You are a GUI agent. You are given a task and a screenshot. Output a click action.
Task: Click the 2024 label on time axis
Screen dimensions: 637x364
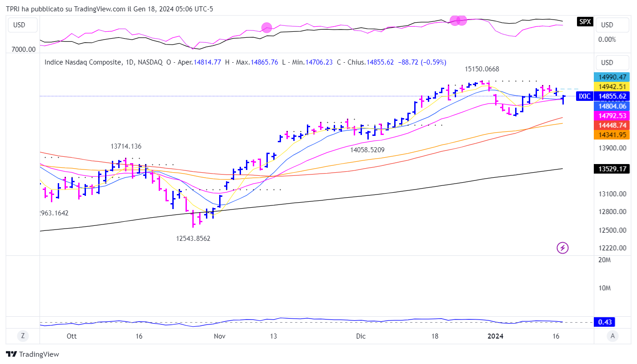tap(495, 336)
